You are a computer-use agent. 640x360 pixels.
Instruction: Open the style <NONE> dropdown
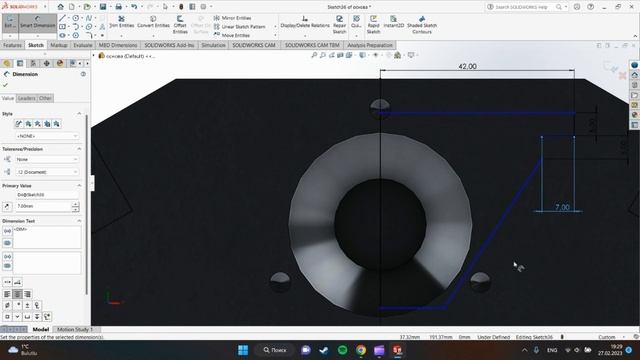(x=47, y=136)
